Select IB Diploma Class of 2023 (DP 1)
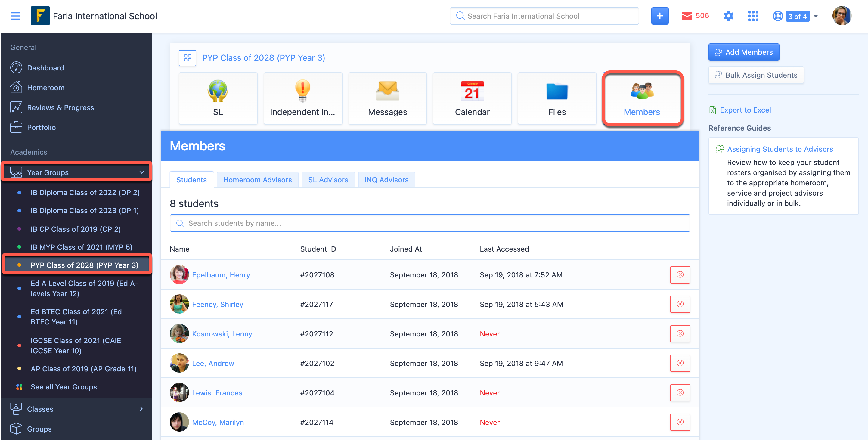 click(85, 211)
